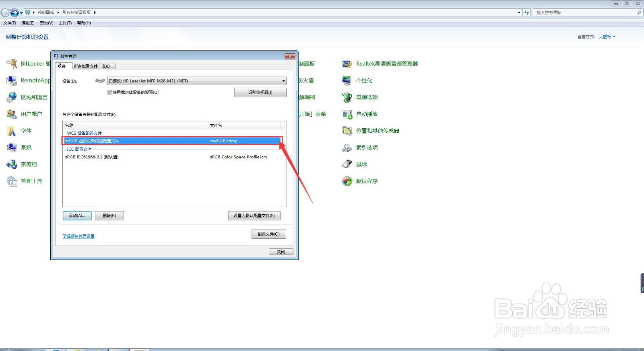Switch to the 所有配置文件 tab
644x351 pixels.
click(86, 66)
